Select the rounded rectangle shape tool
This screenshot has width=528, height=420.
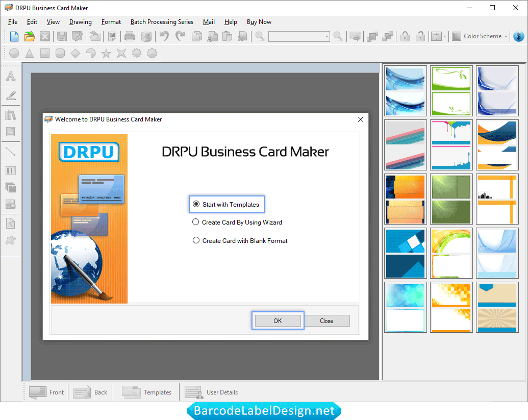coord(60,53)
